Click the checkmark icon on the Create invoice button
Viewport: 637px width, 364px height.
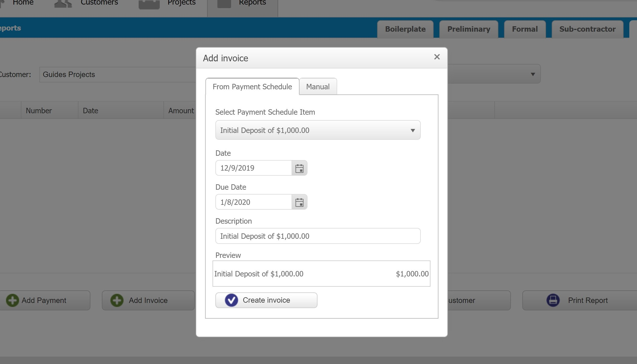231,300
